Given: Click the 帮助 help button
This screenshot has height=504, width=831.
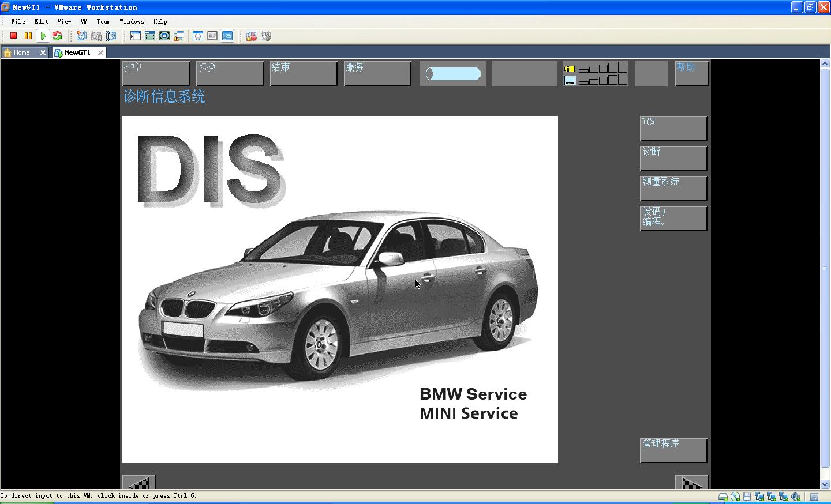Looking at the screenshot, I should point(691,73).
